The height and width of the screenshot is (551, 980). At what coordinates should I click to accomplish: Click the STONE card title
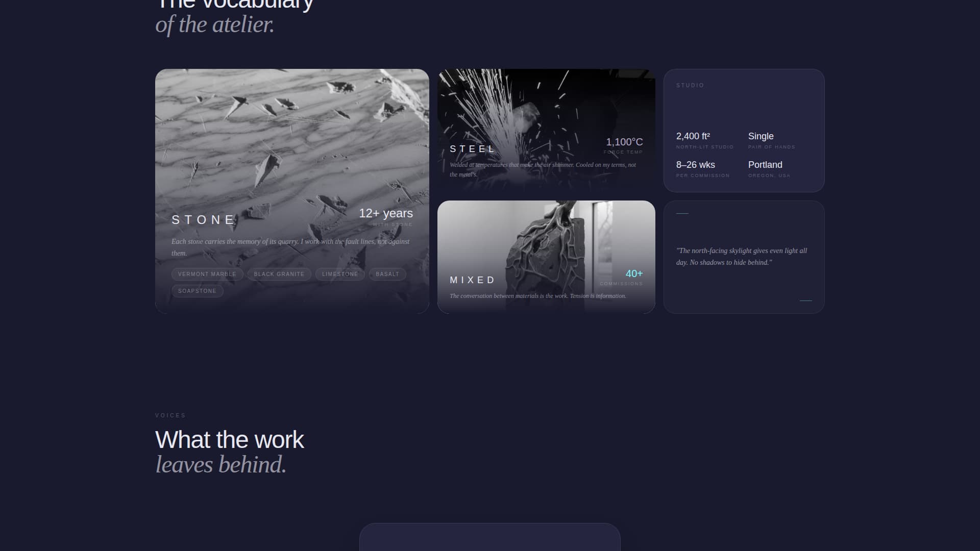tap(203, 220)
